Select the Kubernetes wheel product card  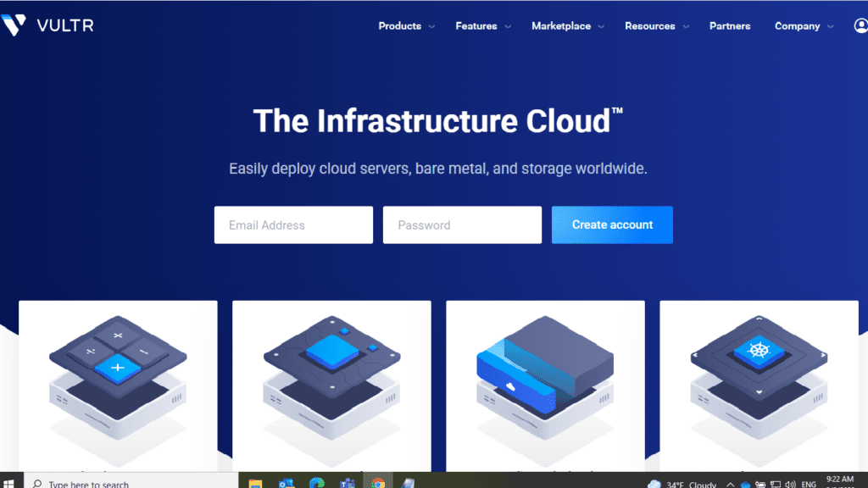pos(759,386)
